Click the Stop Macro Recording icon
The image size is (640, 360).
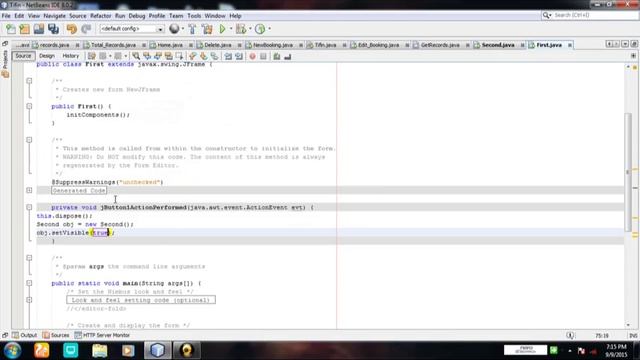pyautogui.click(x=263, y=56)
